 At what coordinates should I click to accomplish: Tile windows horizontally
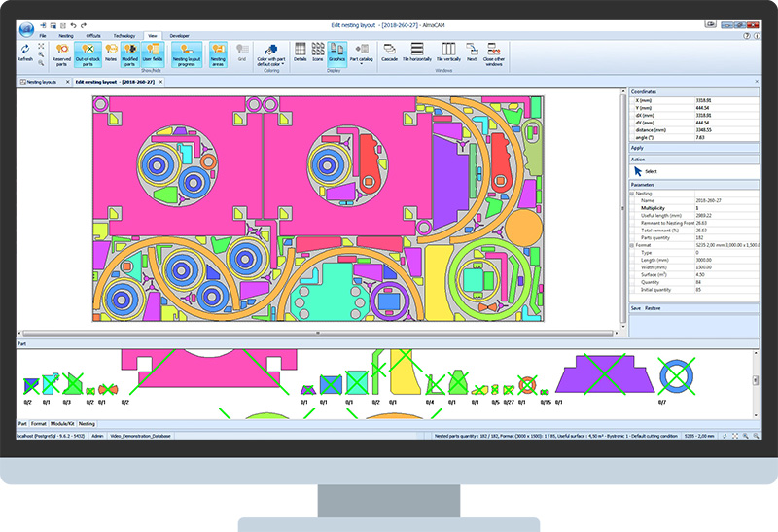click(x=416, y=51)
